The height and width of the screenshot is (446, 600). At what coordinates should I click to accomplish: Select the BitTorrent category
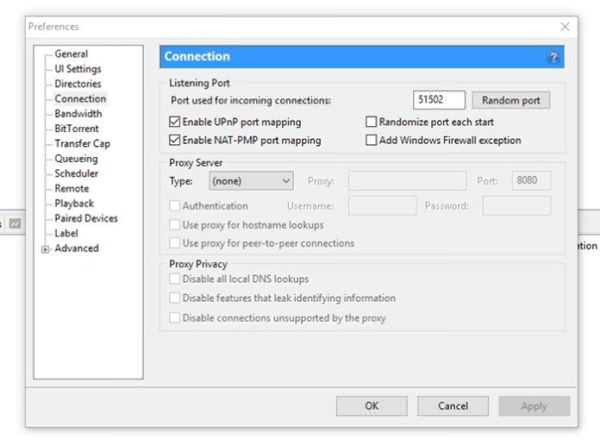click(x=77, y=129)
